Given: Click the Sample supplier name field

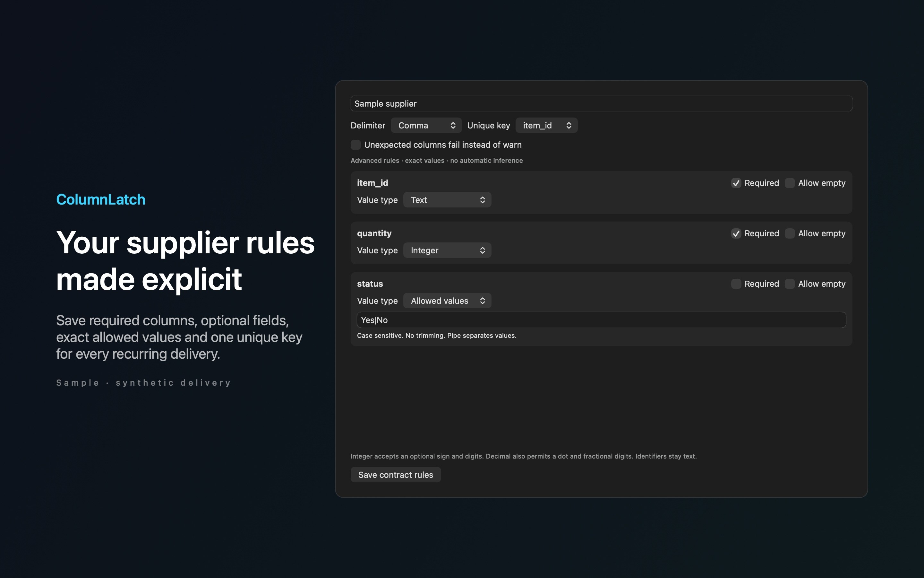Looking at the screenshot, I should [601, 104].
